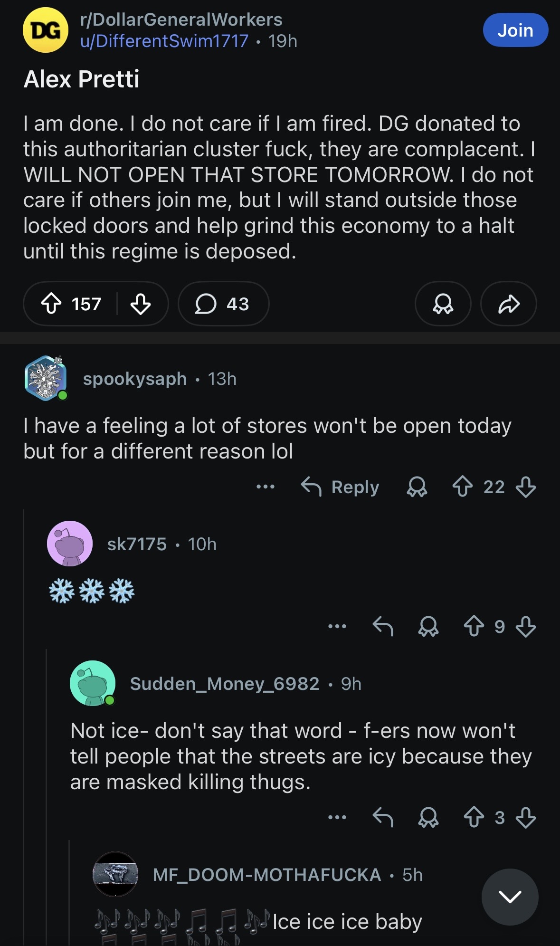View u/DifferentSwim1717's profile
The width and height of the screenshot is (560, 946).
[164, 41]
